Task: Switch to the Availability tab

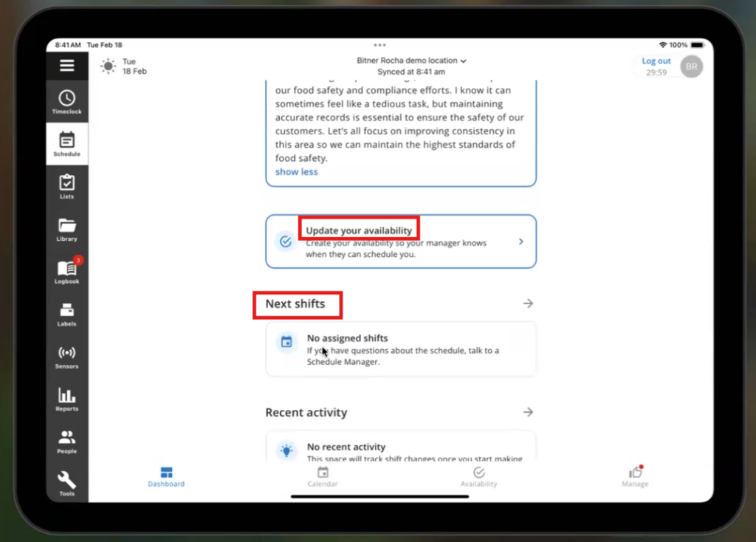Action: click(x=478, y=477)
